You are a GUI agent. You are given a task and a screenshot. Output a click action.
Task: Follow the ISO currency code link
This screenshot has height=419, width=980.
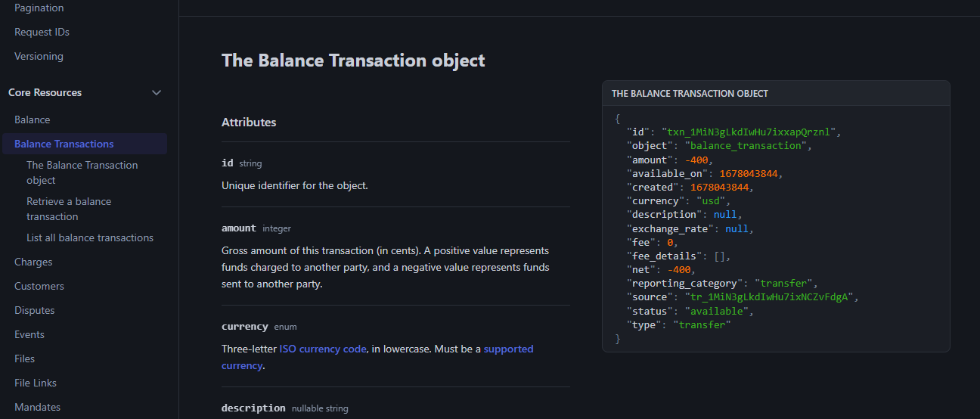point(323,349)
